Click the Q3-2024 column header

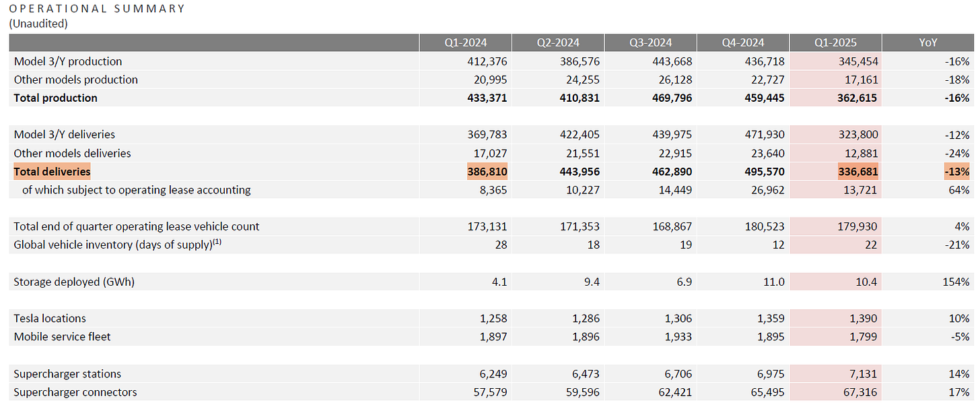pos(650,42)
